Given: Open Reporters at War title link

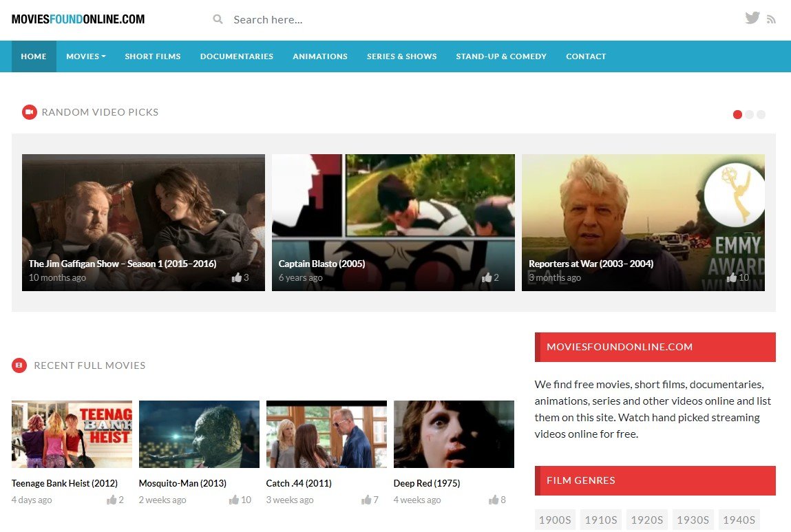Looking at the screenshot, I should [x=591, y=264].
